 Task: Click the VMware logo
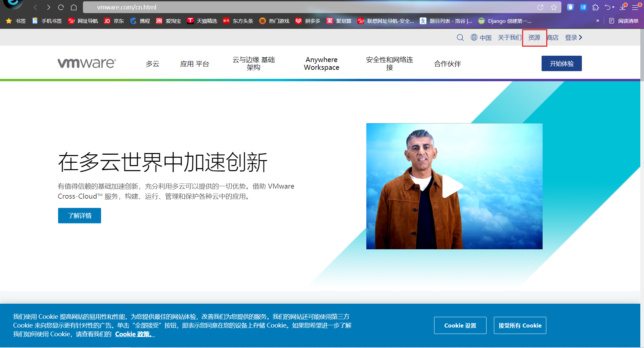click(87, 63)
